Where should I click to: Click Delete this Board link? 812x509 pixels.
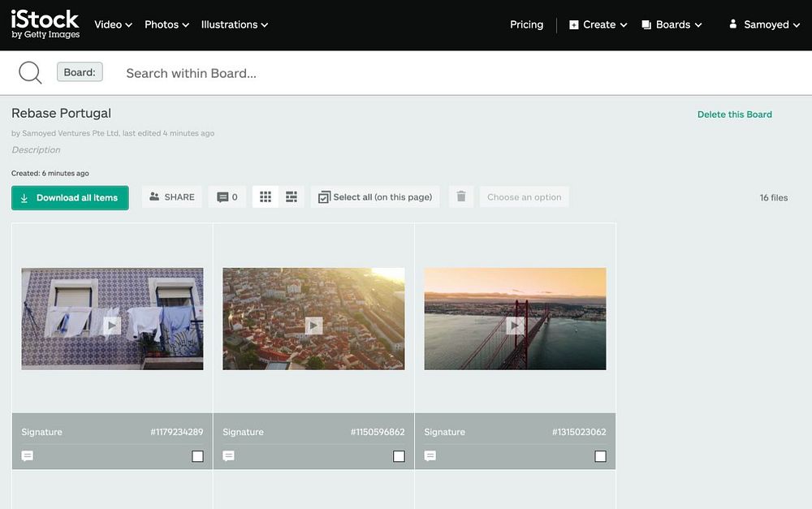734,114
